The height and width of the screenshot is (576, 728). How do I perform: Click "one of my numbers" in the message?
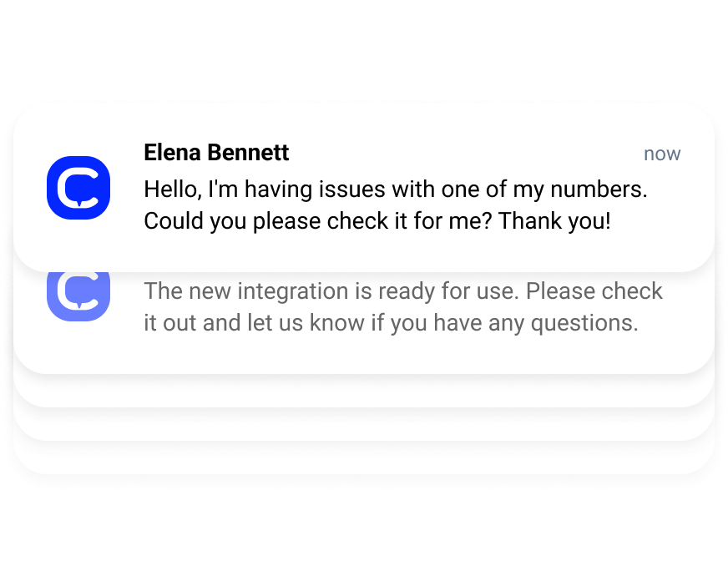[x=552, y=189]
